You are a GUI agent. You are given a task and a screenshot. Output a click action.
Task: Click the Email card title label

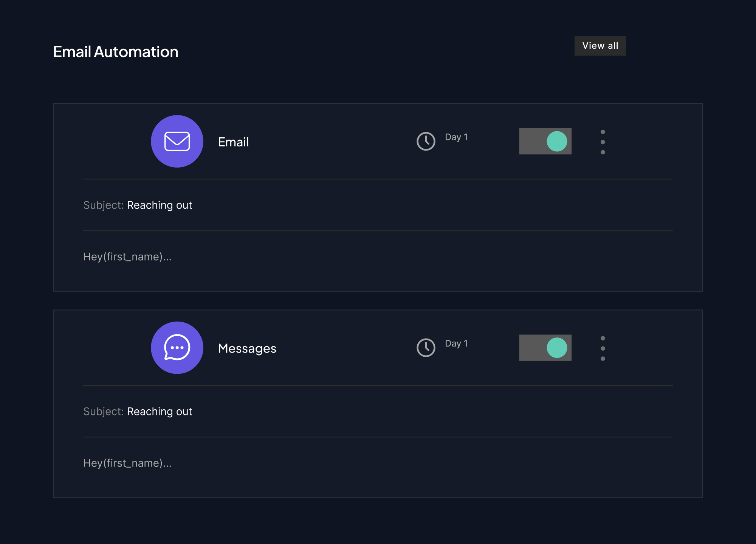tap(233, 142)
